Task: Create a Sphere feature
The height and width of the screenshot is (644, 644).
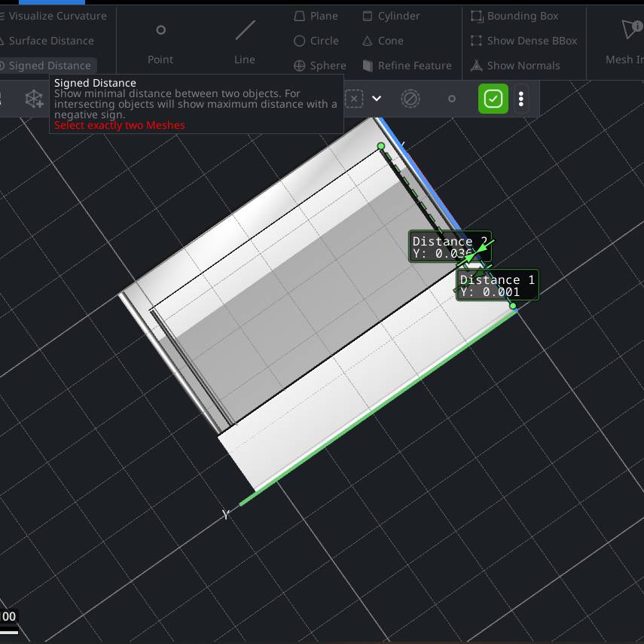Action: pos(319,66)
